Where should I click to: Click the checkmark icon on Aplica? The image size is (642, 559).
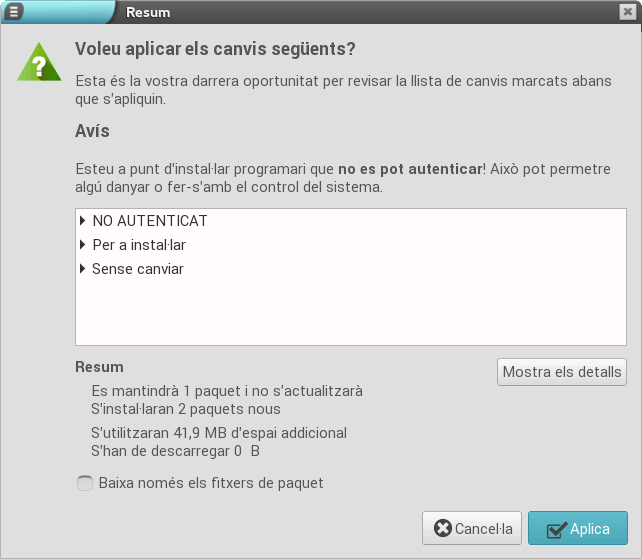[556, 530]
